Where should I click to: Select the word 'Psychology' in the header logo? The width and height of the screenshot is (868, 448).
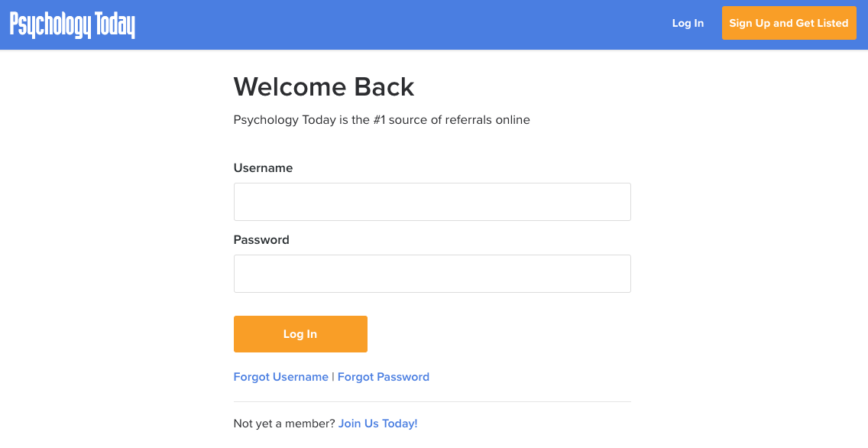pos(50,24)
